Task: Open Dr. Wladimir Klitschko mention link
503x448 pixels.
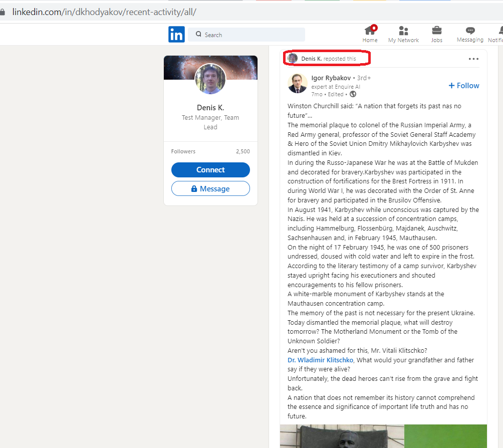Action: pos(320,360)
